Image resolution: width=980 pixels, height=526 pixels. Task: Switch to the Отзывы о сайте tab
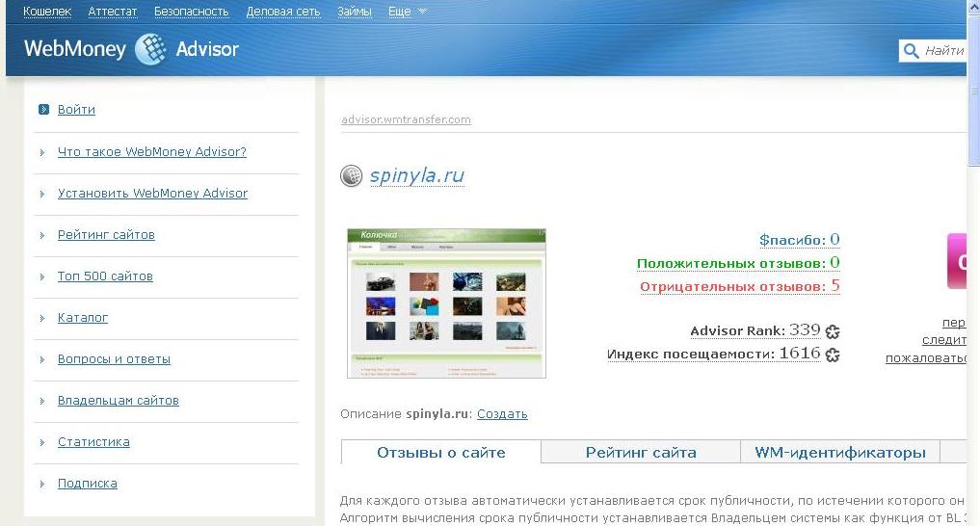click(x=441, y=452)
